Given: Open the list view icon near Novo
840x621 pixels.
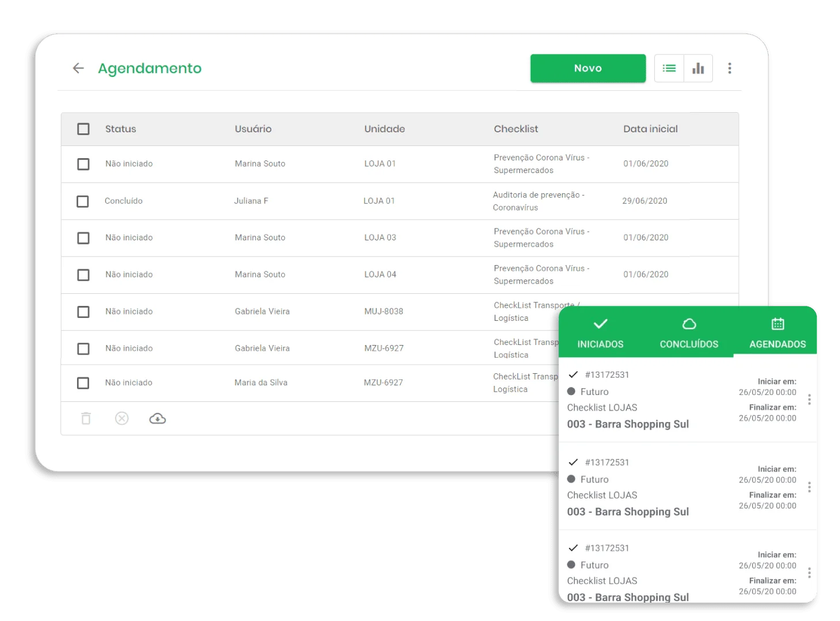Looking at the screenshot, I should 669,68.
